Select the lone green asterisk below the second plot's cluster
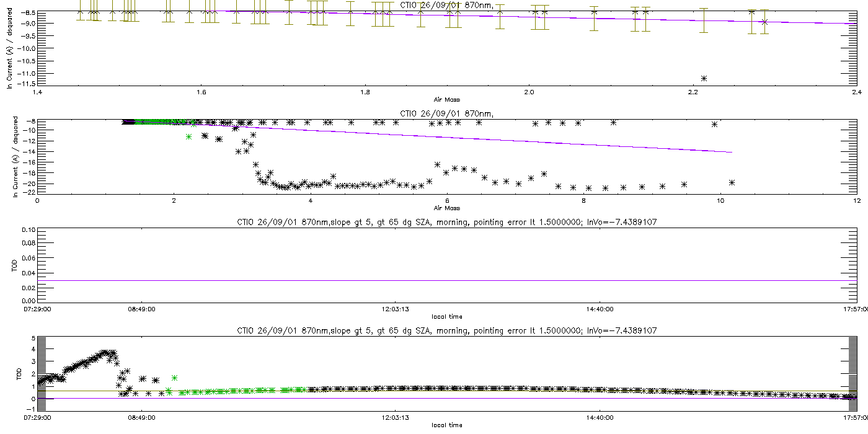Image resolution: width=868 pixels, height=434 pixels. [188, 136]
